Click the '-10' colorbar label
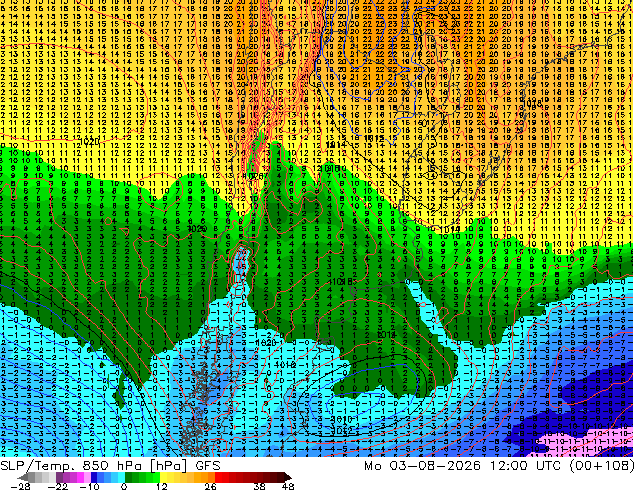This screenshot has height=490, width=634. tap(89, 486)
